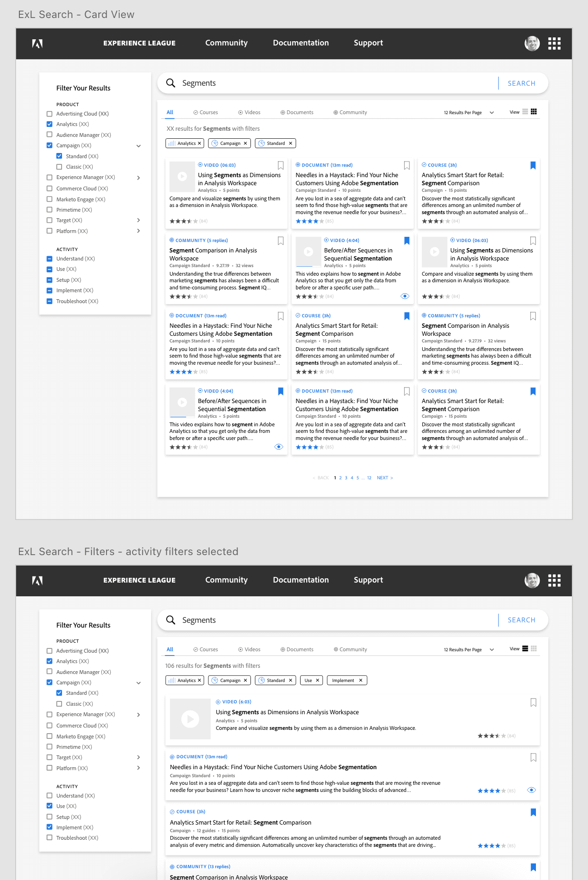Select list view icon in Filters screen
The height and width of the screenshot is (880, 588).
pos(525,649)
